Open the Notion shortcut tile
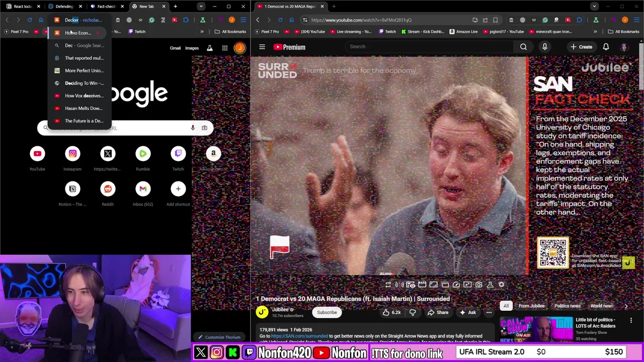 coord(72,189)
